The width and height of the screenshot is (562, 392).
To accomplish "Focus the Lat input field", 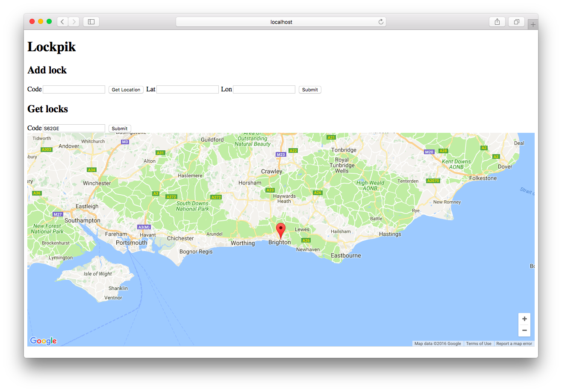I will click(x=188, y=89).
